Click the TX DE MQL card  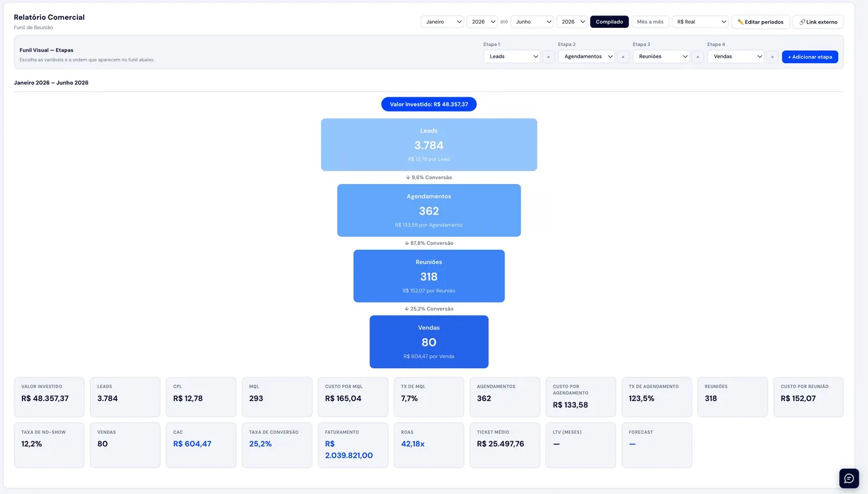[x=428, y=397]
